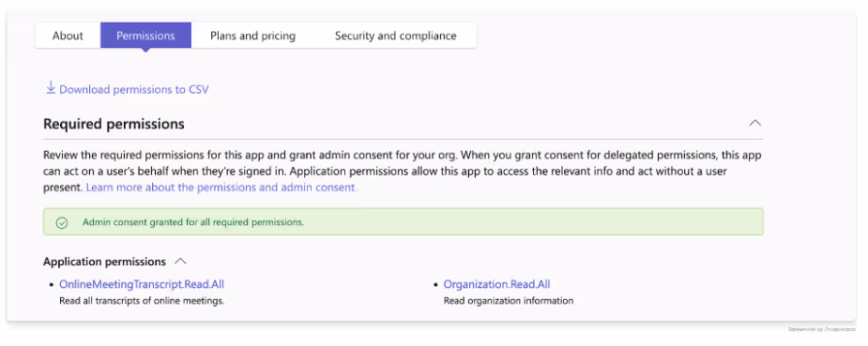
Task: Click bullet beside OnlineMeetingTranscript.Read.All
Action: tap(52, 285)
